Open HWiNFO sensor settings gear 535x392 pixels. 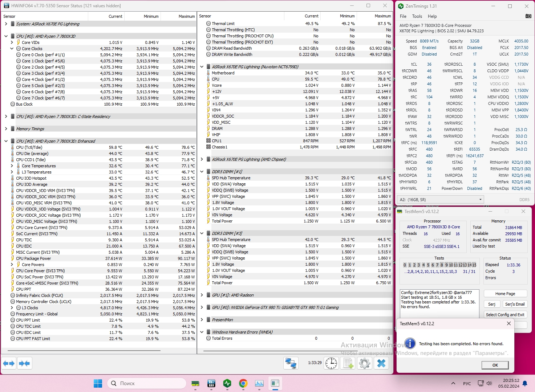click(365, 363)
